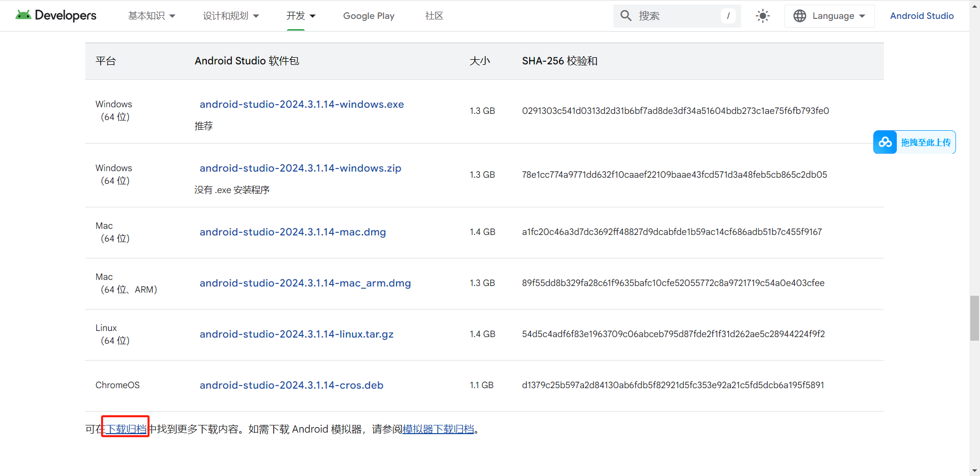Image resolution: width=980 pixels, height=476 pixels.
Task: Click the linux.tar.gz SHA-256 checksum
Action: coord(673,334)
